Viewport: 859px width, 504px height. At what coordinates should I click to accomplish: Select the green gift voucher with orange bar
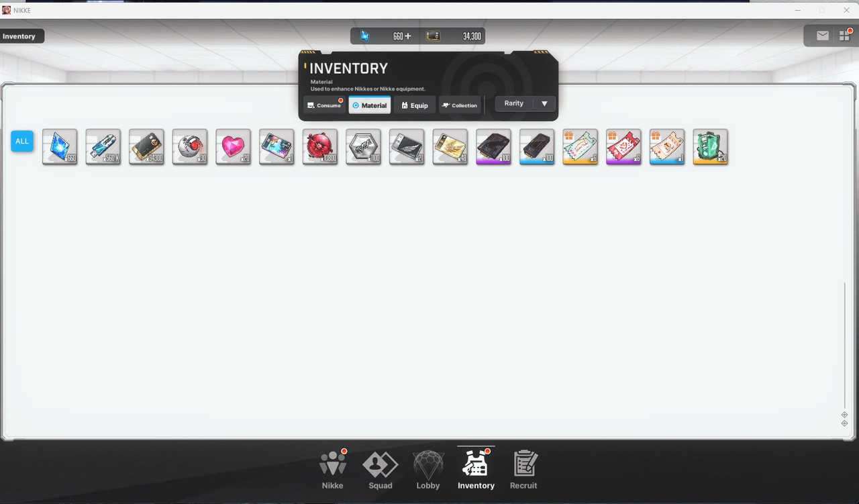point(580,147)
